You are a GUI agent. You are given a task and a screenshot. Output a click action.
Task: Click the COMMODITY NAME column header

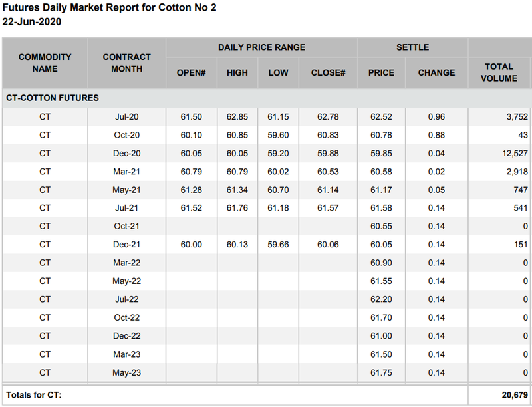[45, 63]
